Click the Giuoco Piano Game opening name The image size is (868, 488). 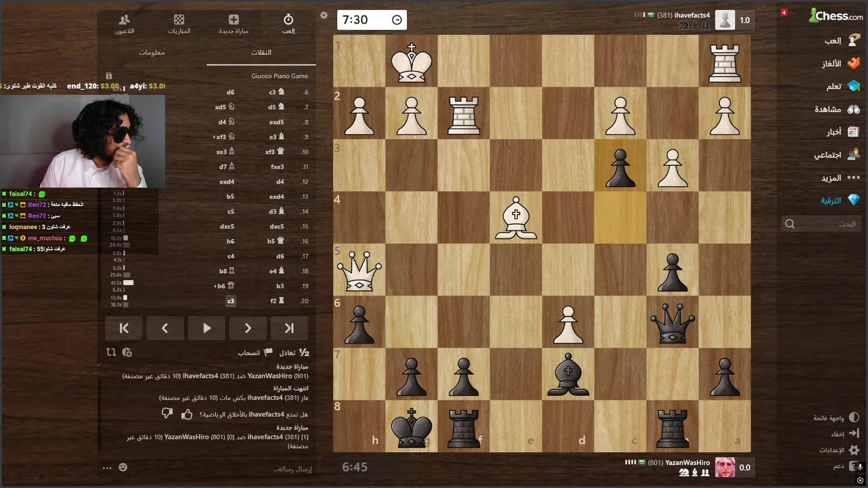pyautogui.click(x=279, y=76)
